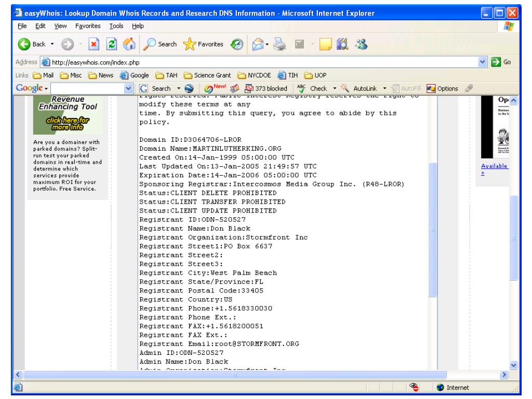Click the Google toolbar highlighter pen icon
The image size is (532, 399).
coord(469,88)
